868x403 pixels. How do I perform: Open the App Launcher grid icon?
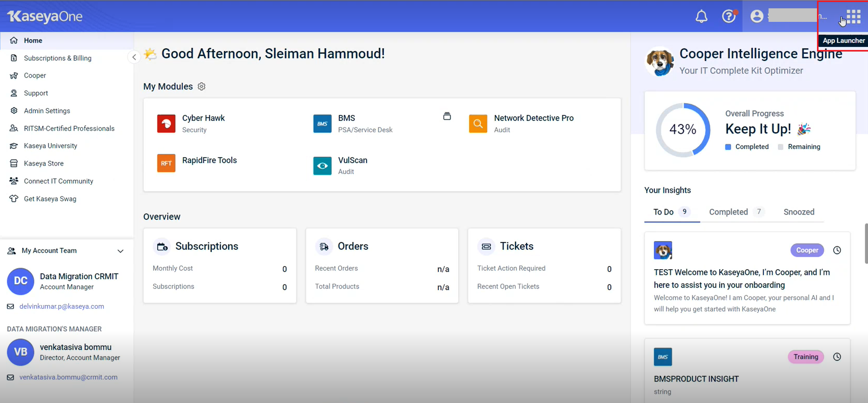(x=853, y=17)
